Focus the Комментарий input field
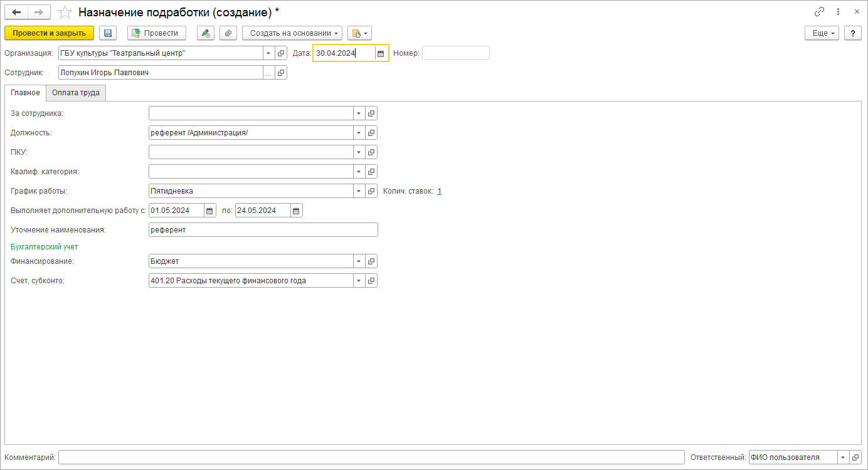This screenshot has height=470, width=868. 371,457
